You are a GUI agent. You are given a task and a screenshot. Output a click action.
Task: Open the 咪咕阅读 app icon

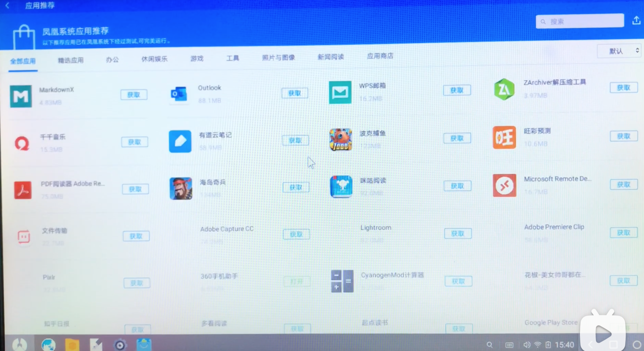click(341, 186)
